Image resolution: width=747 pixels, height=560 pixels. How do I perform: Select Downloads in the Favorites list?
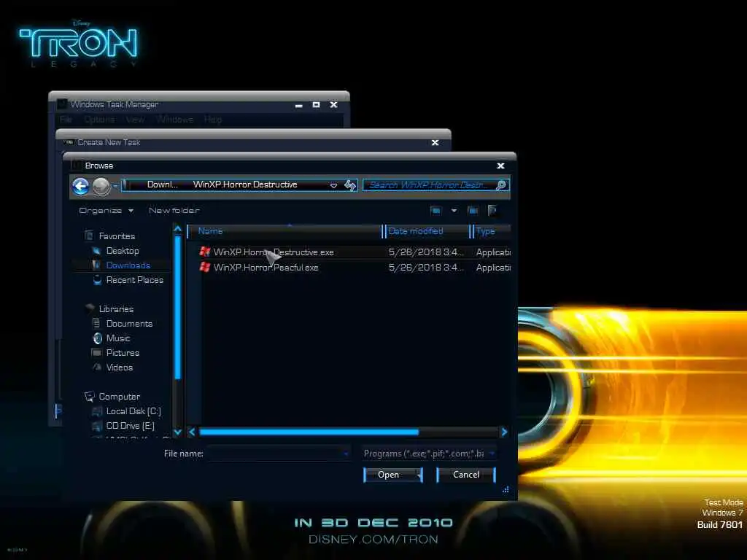[x=128, y=265]
